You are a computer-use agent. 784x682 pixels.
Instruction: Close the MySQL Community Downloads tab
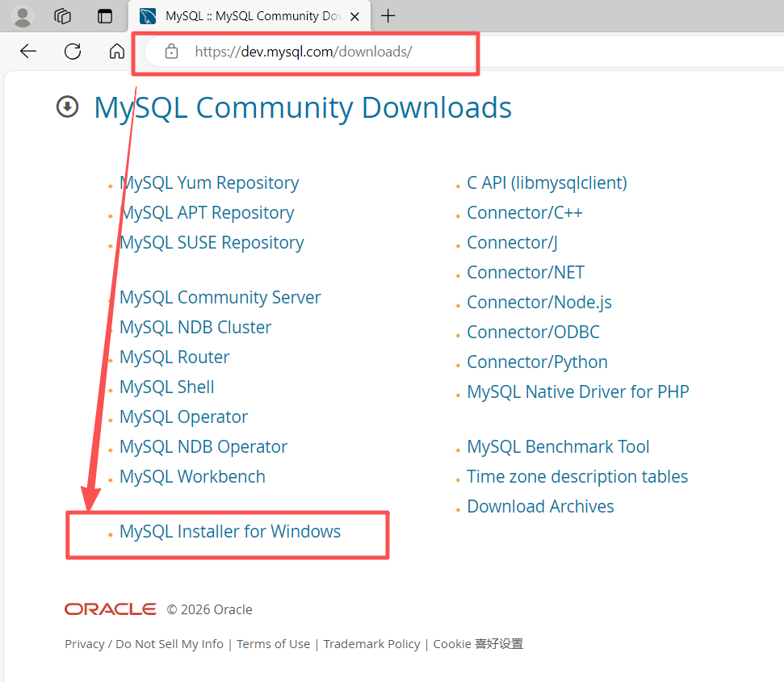click(355, 16)
